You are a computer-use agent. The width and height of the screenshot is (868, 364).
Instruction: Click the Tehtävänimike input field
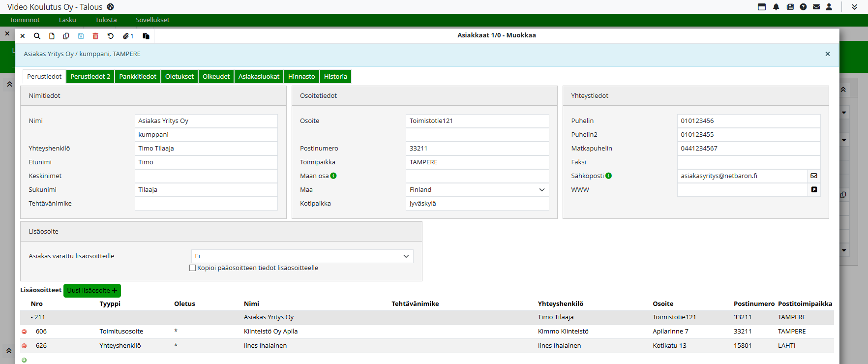point(206,204)
